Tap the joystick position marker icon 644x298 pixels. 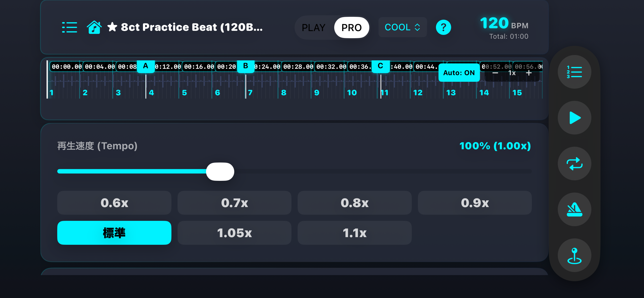[574, 255]
